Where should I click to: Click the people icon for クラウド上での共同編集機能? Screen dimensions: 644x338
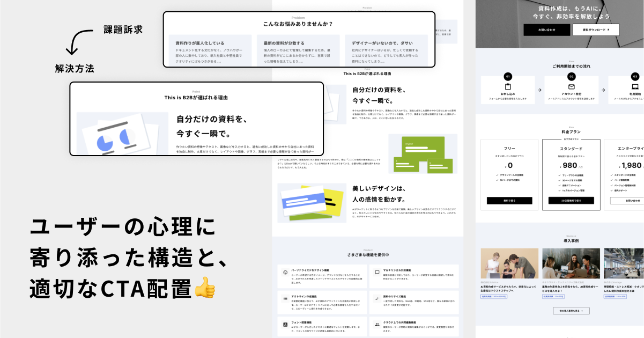coord(377,325)
